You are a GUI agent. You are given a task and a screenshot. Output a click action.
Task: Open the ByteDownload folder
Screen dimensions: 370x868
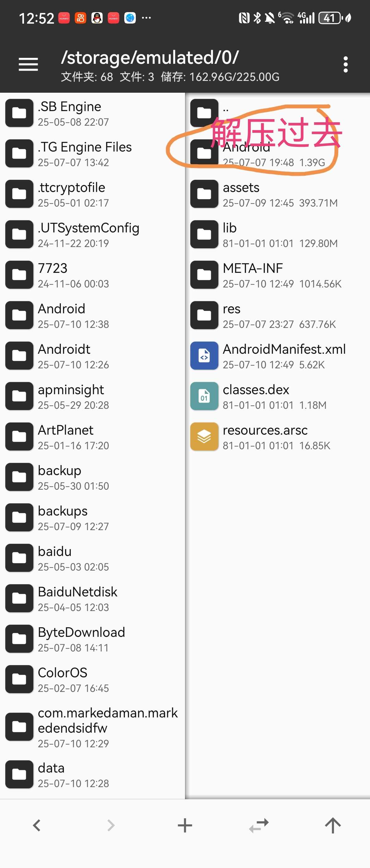(x=93, y=638)
